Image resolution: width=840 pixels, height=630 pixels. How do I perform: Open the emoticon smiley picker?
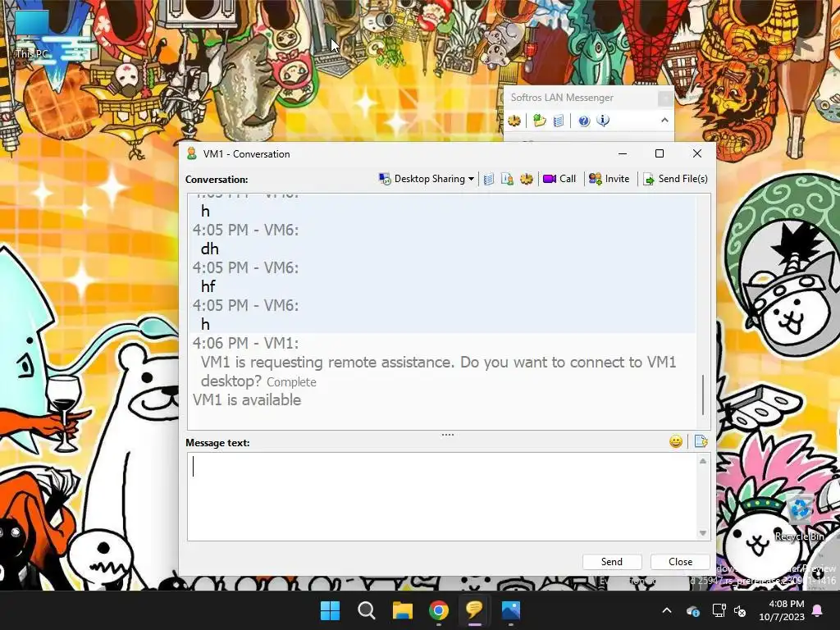pyautogui.click(x=676, y=441)
